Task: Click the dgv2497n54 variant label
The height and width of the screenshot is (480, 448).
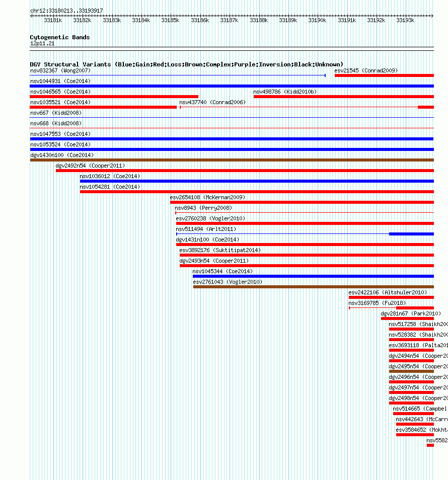Action: 418,387
